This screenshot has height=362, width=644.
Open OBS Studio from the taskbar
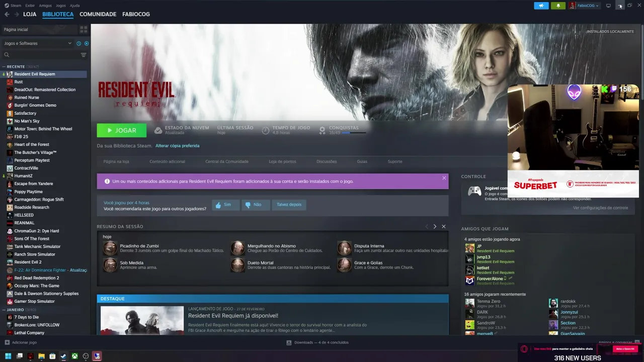tap(86, 356)
